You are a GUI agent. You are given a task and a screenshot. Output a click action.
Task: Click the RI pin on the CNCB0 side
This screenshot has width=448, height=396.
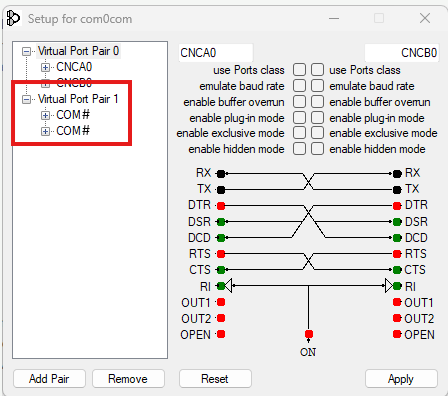tap(397, 286)
